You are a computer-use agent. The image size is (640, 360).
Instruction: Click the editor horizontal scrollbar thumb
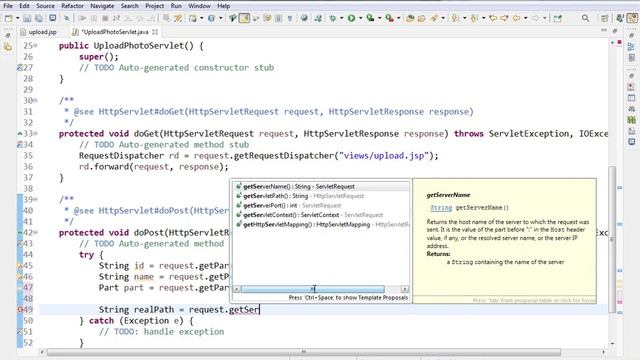click(304, 352)
